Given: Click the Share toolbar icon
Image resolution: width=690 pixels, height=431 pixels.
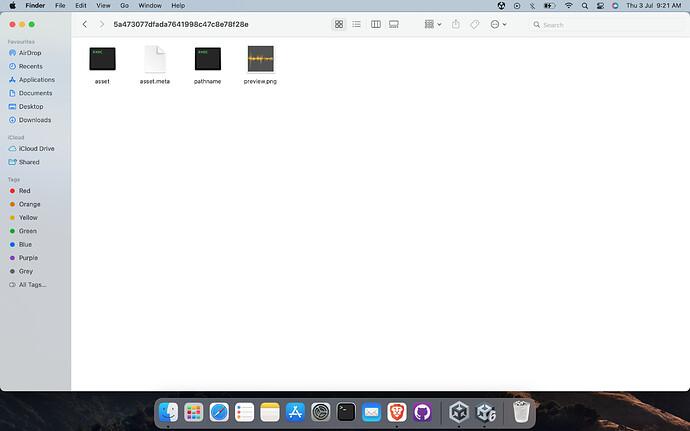Looking at the screenshot, I should [456, 24].
